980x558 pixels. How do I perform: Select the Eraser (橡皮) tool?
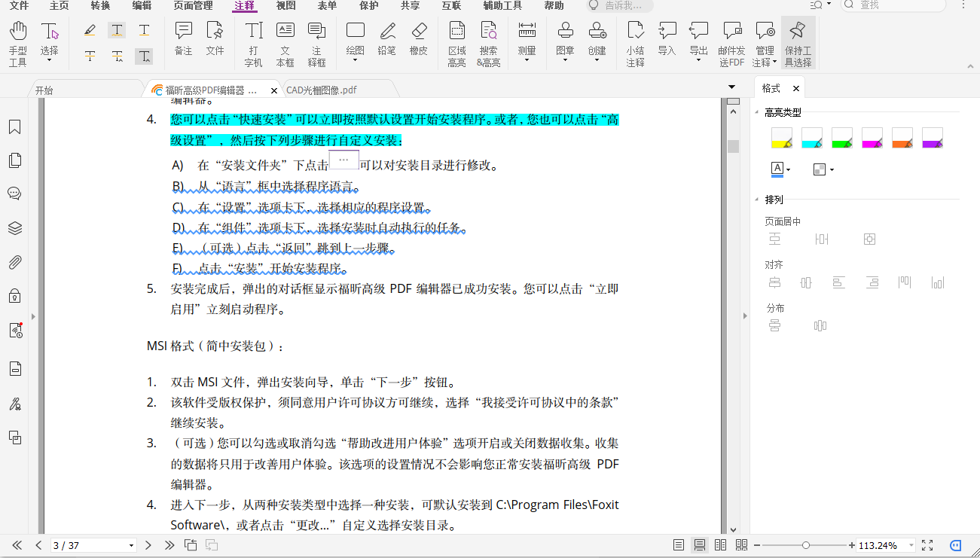click(x=419, y=38)
